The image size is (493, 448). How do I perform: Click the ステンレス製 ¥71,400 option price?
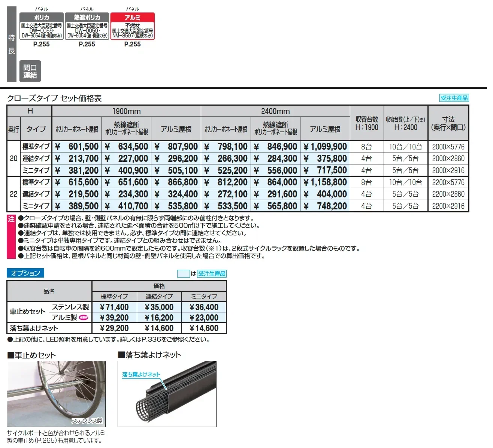point(114,307)
